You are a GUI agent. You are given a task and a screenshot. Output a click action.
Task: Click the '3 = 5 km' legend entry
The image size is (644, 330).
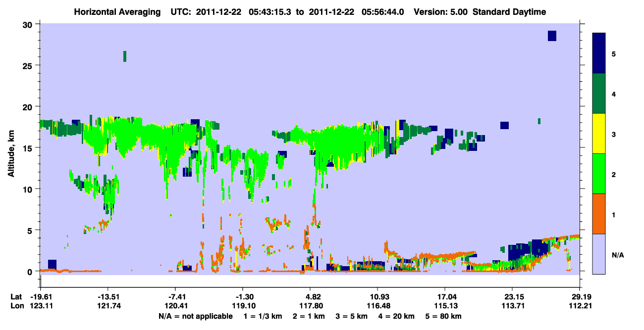point(351,316)
